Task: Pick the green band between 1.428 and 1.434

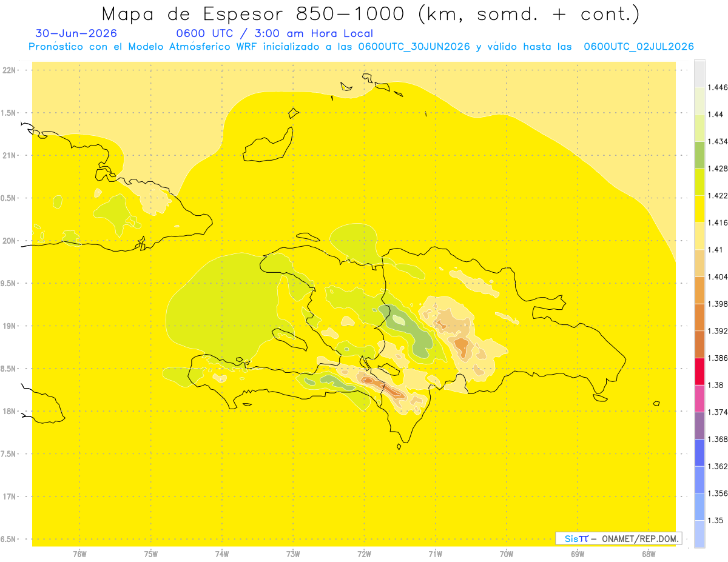Action: pyautogui.click(x=699, y=155)
